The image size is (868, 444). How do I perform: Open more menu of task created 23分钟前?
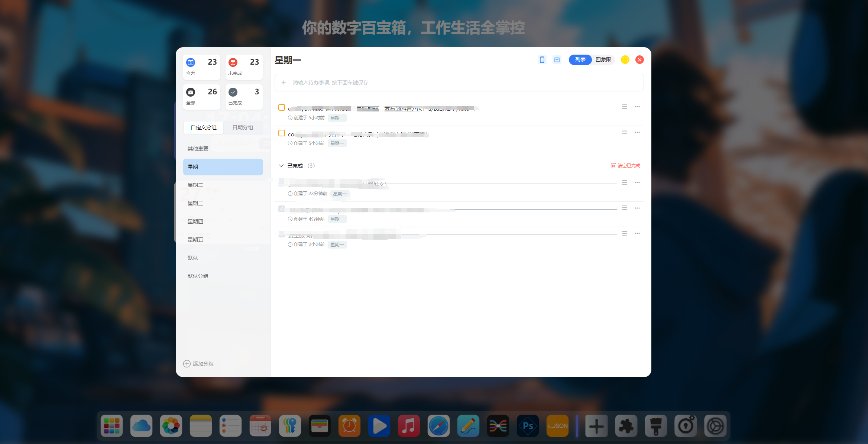coord(637,183)
